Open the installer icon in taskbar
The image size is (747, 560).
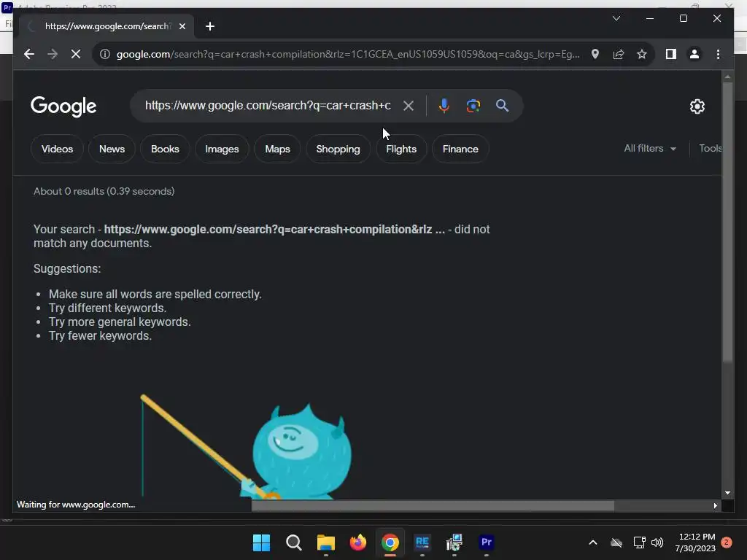coord(454,542)
